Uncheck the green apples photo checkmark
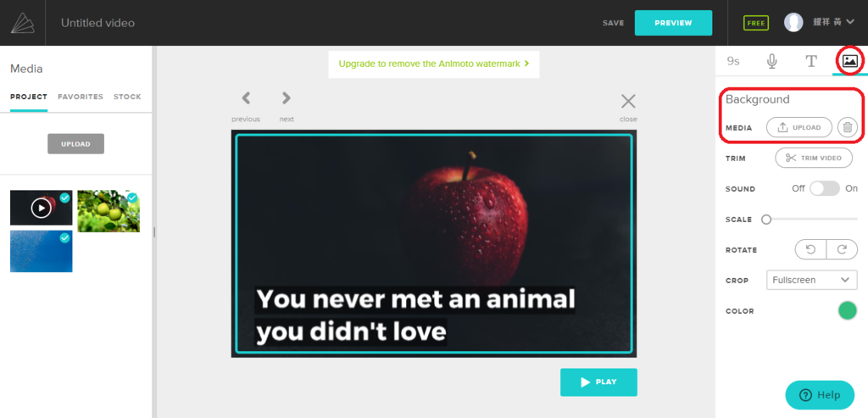The image size is (868, 418). 131,198
